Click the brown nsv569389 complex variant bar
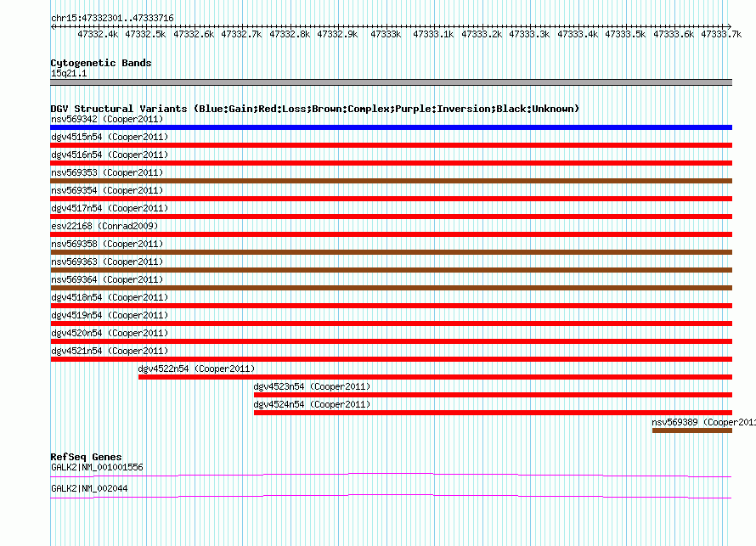 [x=692, y=431]
